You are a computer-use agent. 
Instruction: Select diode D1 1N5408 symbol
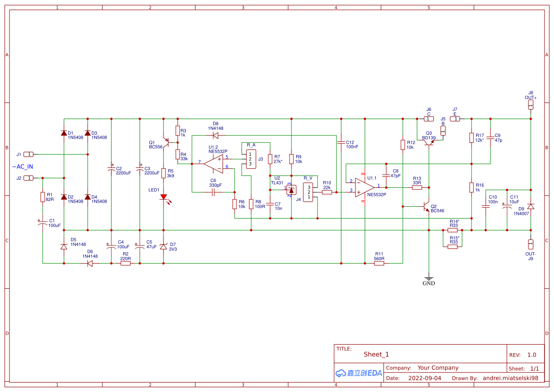tap(64, 134)
